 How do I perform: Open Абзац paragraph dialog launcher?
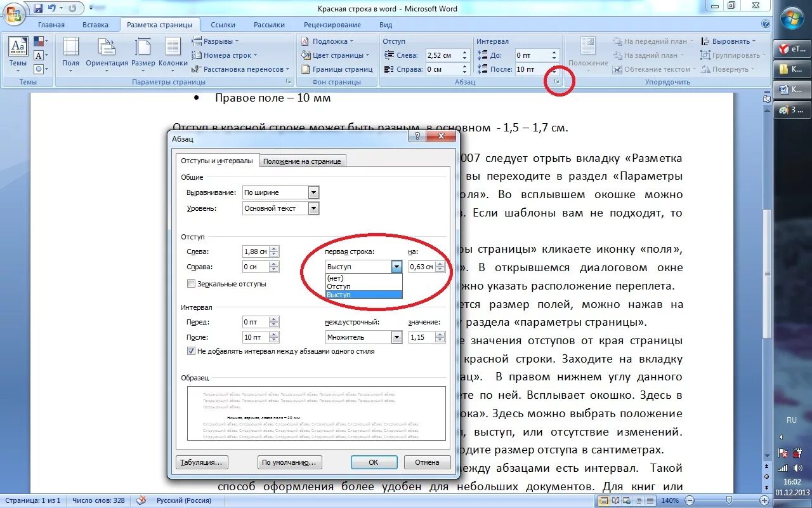click(556, 82)
